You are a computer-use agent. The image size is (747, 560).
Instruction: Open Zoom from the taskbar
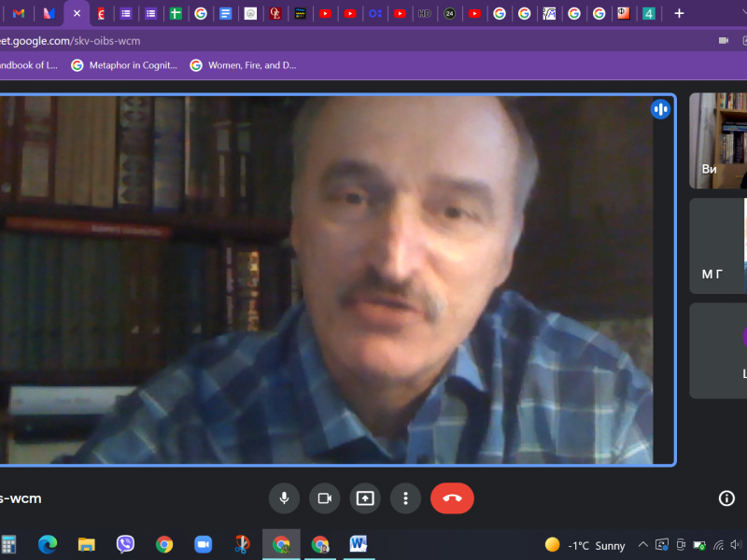203,544
